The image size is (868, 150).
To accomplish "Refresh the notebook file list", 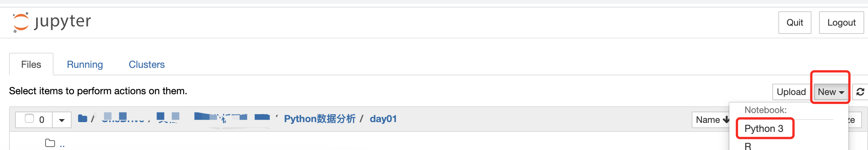I will (860, 92).
